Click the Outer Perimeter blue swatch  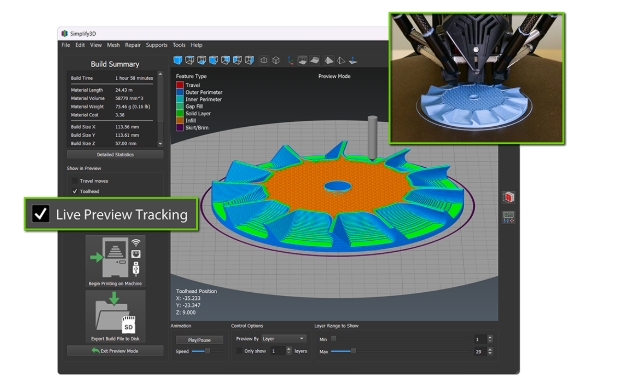pyautogui.click(x=180, y=92)
